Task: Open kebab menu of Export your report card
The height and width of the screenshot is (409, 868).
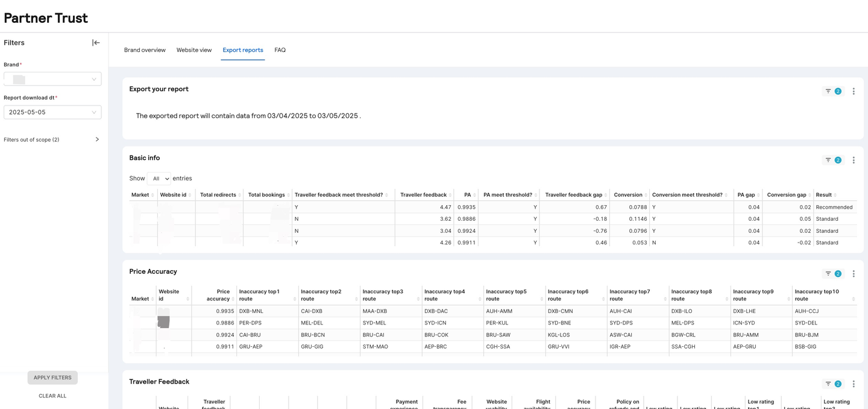Action: [854, 91]
